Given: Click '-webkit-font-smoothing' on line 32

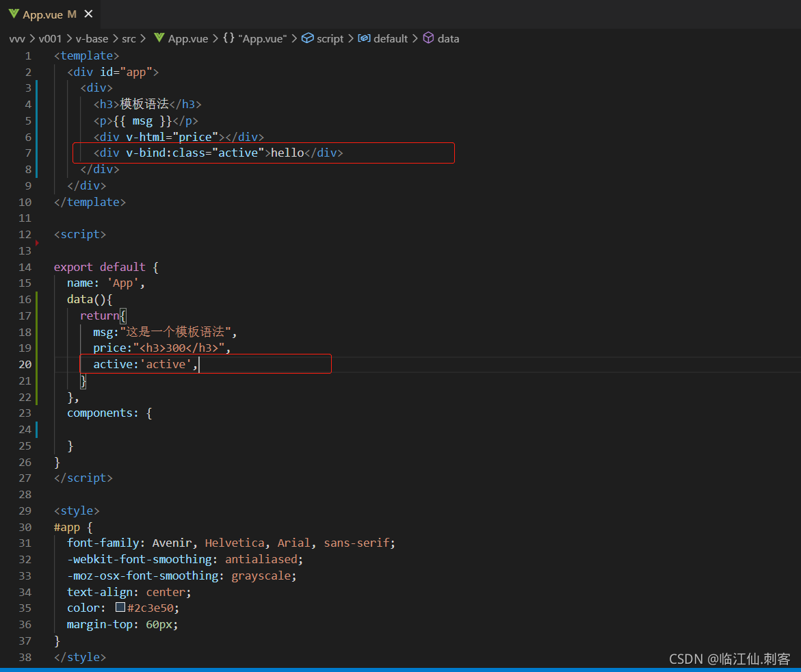Looking at the screenshot, I should tap(140, 560).
